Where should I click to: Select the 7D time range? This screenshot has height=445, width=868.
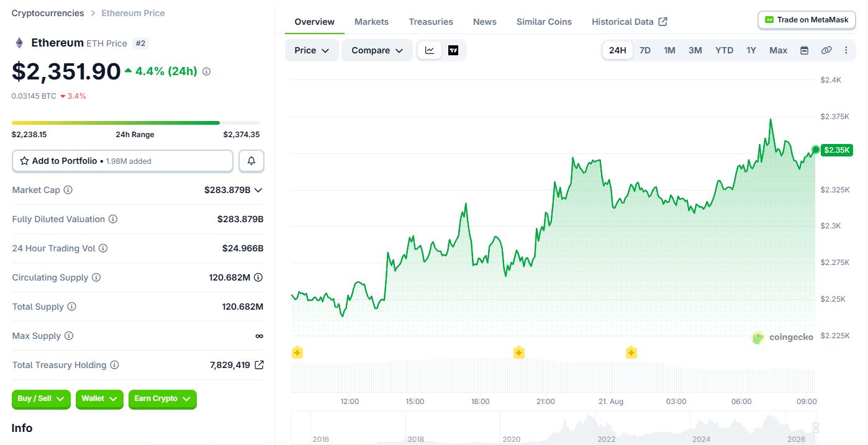[x=645, y=50]
